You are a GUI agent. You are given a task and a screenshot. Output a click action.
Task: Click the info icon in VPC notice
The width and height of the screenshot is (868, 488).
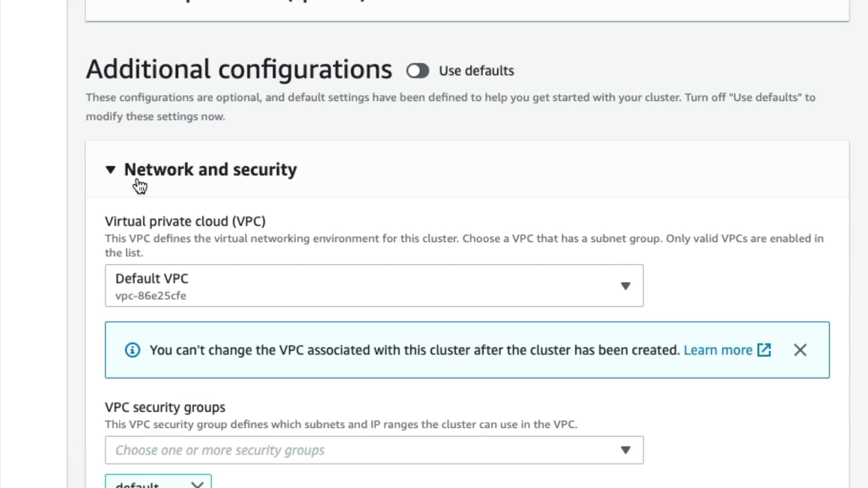(x=132, y=350)
